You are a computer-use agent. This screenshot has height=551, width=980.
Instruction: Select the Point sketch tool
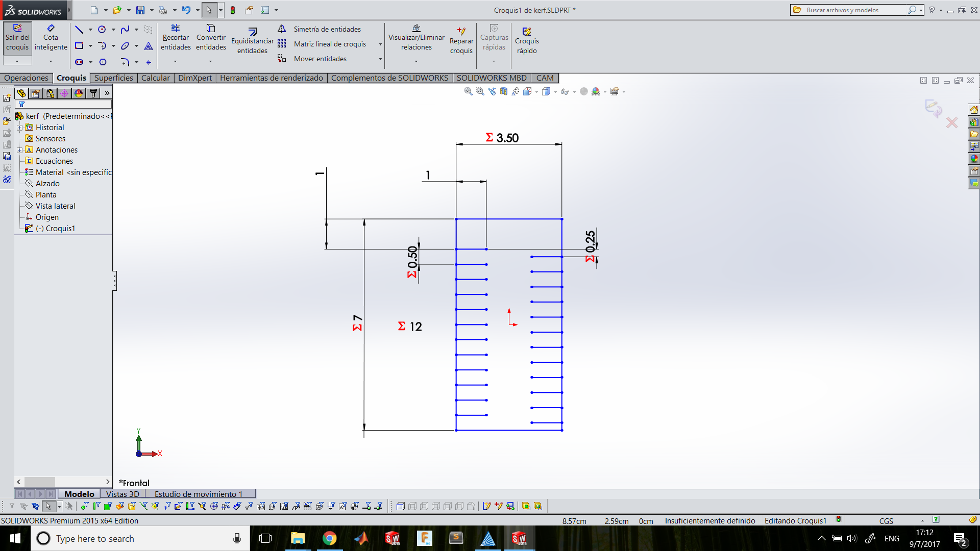click(149, 62)
